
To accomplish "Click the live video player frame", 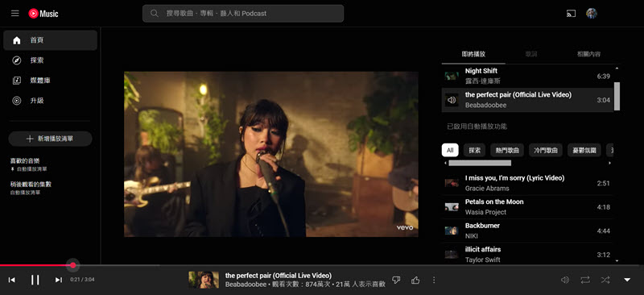I will [x=271, y=154].
